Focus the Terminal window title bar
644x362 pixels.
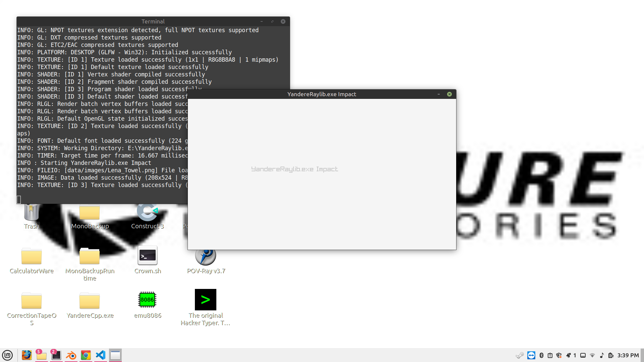tap(153, 21)
